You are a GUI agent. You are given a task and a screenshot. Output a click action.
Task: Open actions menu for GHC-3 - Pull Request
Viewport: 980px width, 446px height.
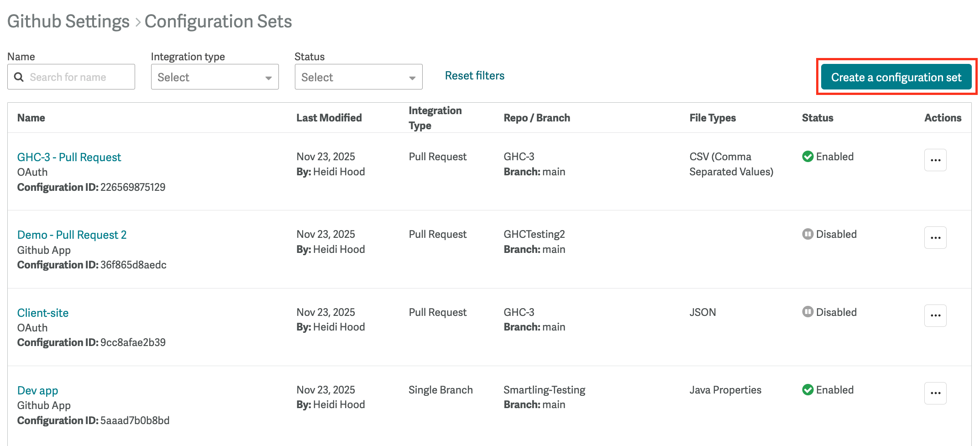[x=935, y=160]
